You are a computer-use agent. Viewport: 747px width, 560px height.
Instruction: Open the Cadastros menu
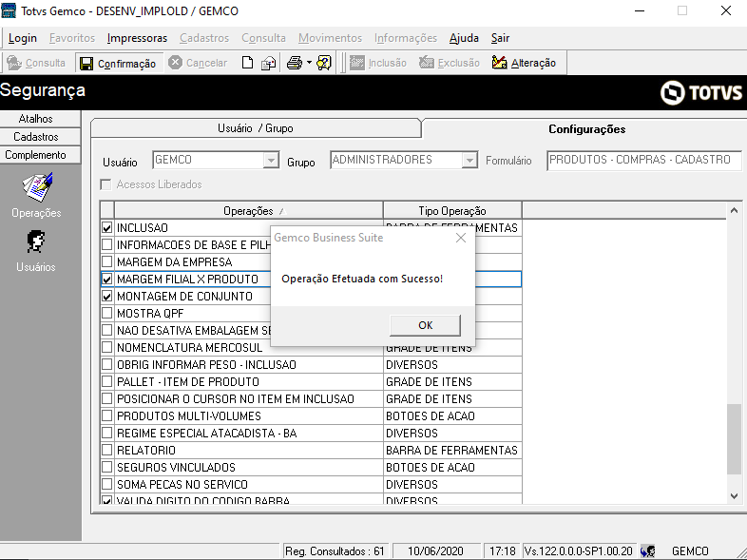point(204,38)
